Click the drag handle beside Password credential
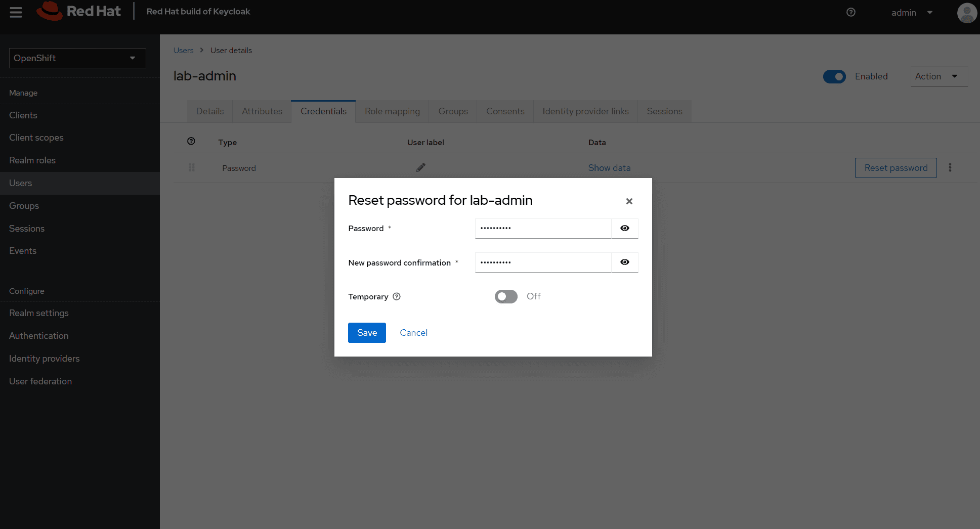 192,167
